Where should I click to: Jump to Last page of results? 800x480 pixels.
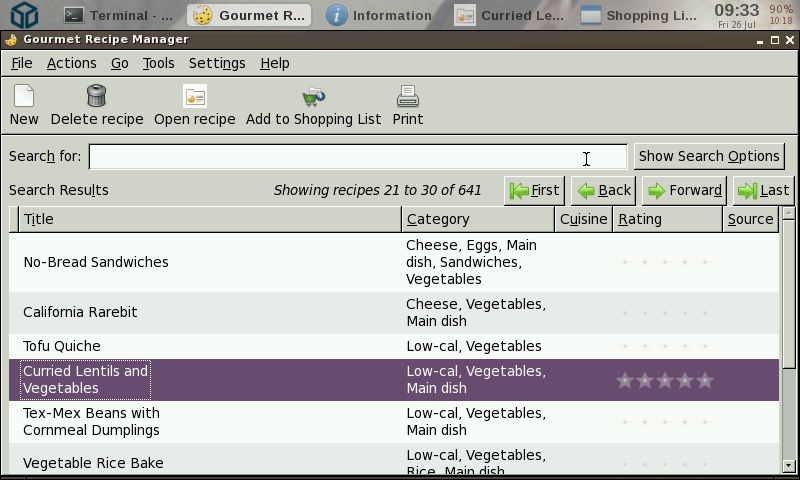763,190
